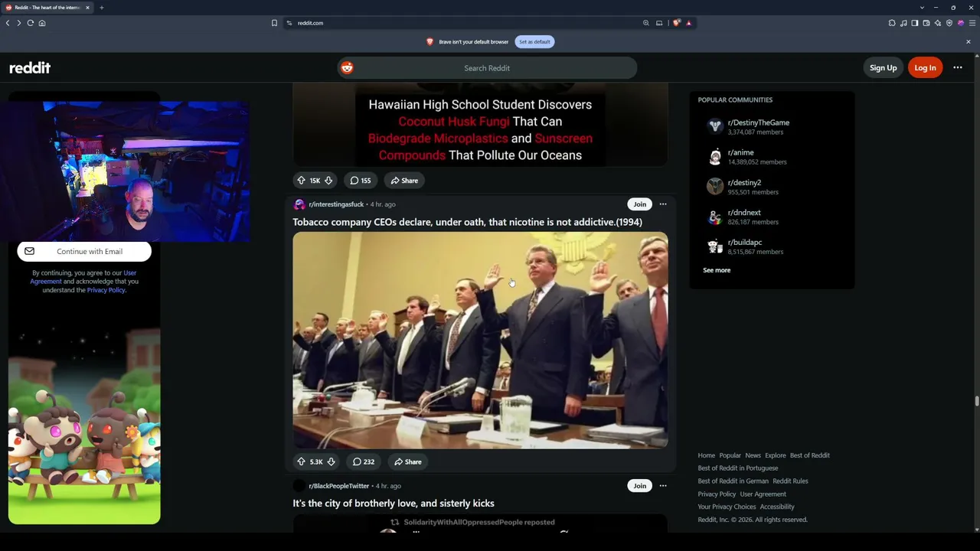The width and height of the screenshot is (980, 551).
Task: Open the Reddit header three-dot menu
Action: [x=958, y=68]
